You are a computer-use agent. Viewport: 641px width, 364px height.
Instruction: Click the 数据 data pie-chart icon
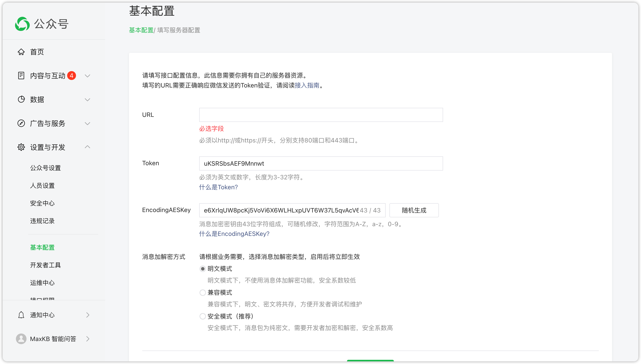21,99
